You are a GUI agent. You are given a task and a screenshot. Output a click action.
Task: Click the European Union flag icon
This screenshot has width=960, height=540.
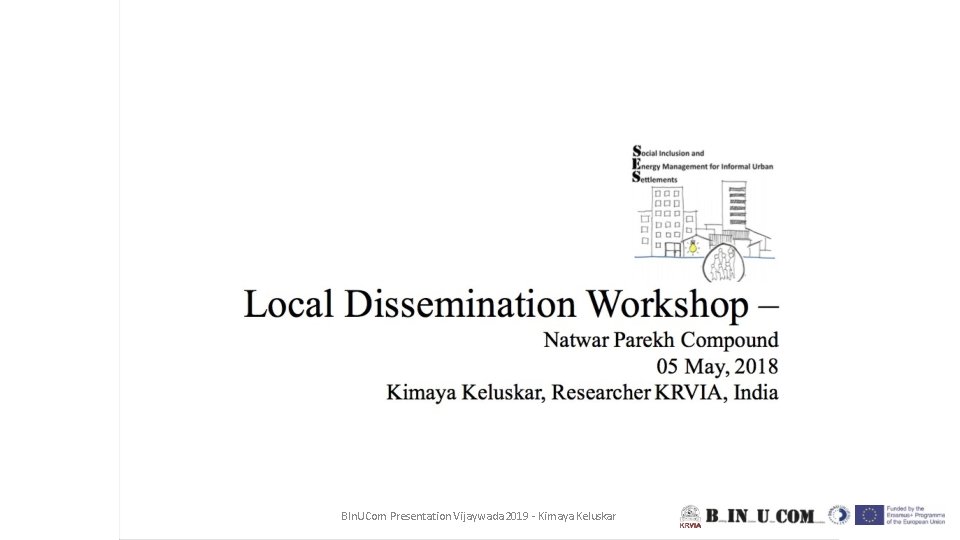click(869, 515)
